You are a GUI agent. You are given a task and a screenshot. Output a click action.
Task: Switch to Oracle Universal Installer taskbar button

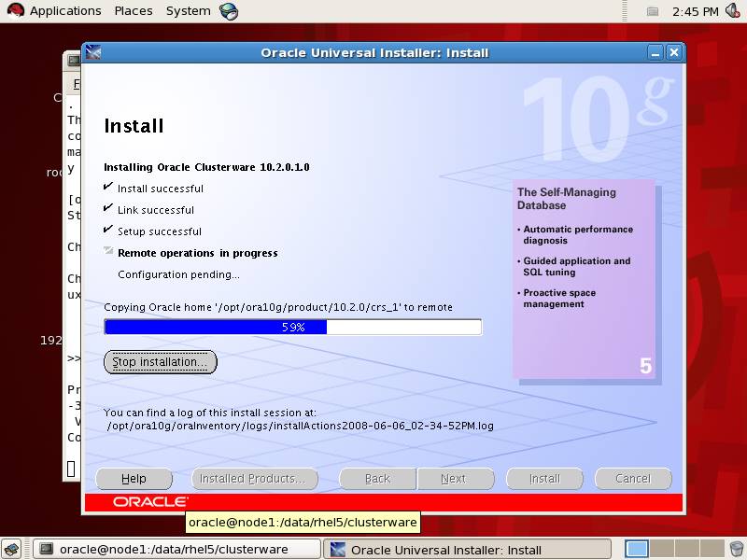[x=467, y=550]
